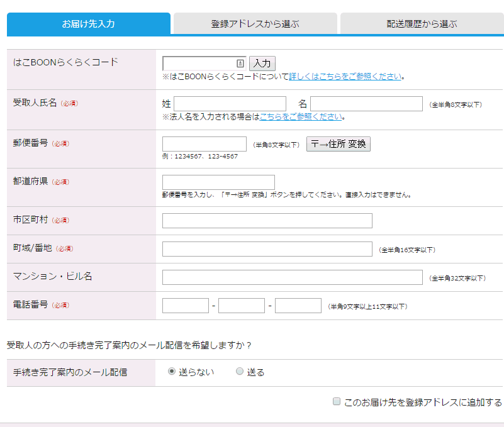Image resolution: width=504 pixels, height=427 pixels.
Task: Click the 名 given name field
Action: [x=366, y=104]
